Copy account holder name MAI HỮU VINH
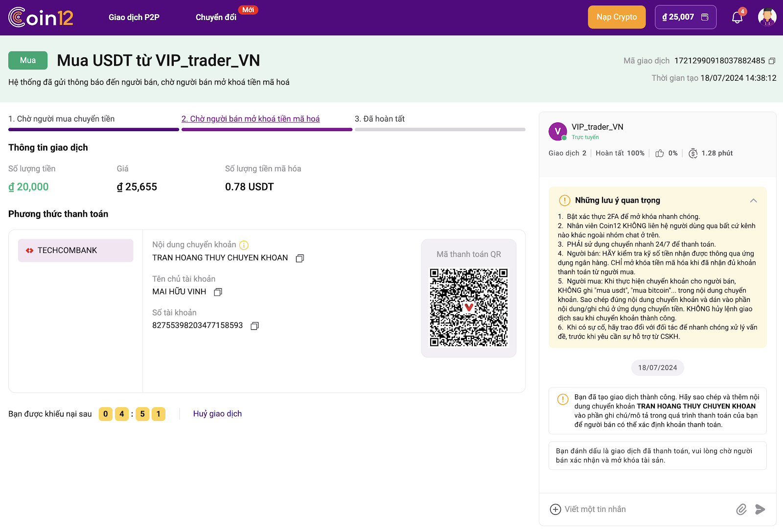This screenshot has width=783, height=532. (218, 292)
